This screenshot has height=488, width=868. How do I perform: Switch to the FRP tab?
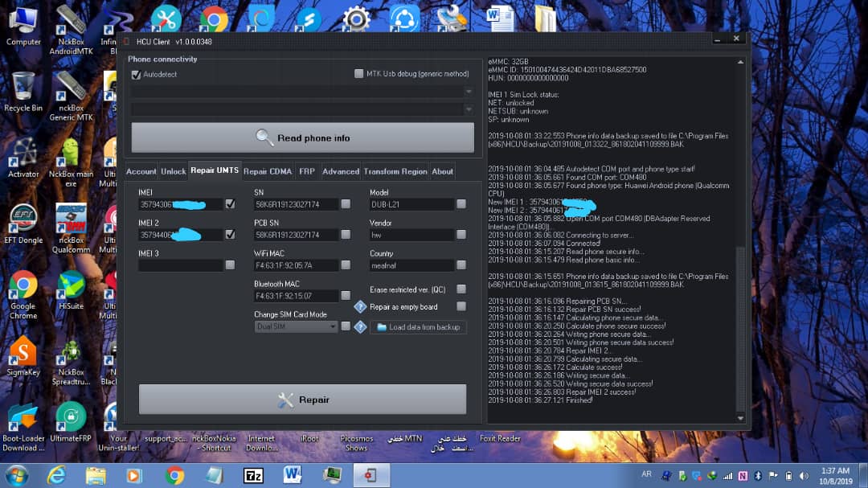tap(307, 172)
